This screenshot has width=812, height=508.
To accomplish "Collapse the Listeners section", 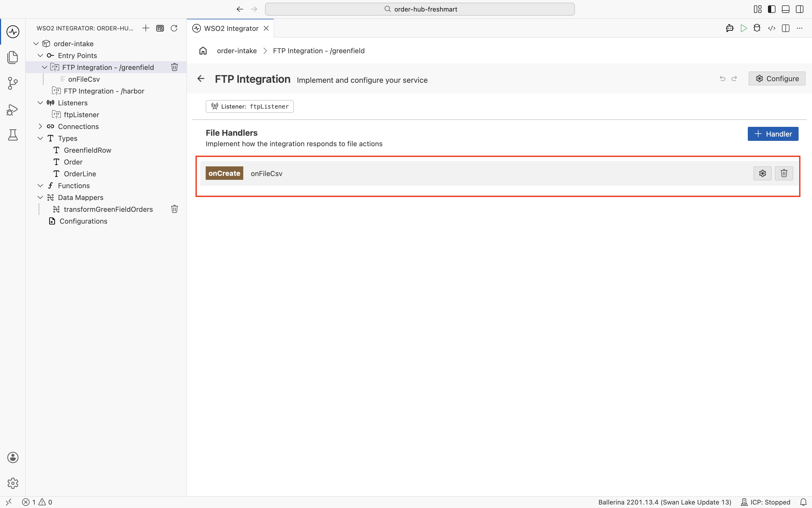I will pyautogui.click(x=40, y=103).
